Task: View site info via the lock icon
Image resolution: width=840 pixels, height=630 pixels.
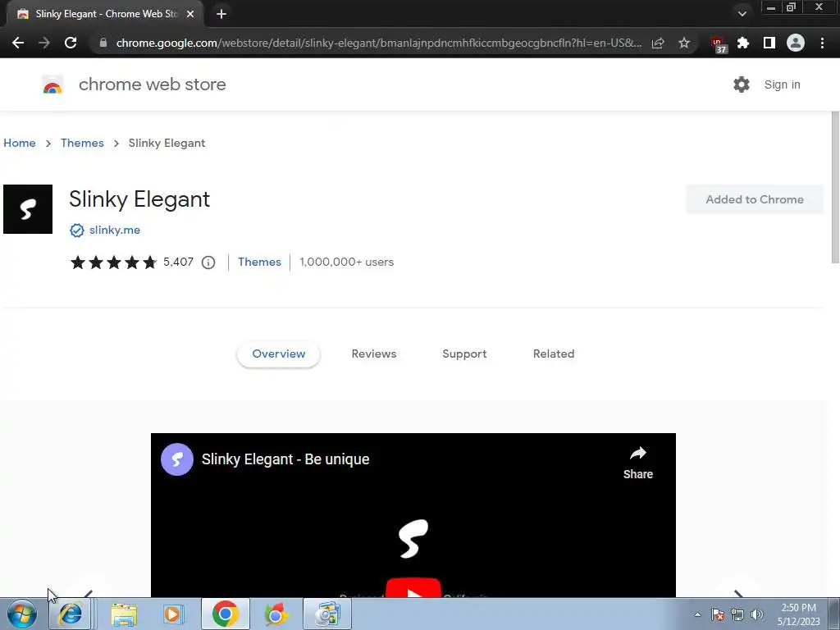Action: coord(103,43)
